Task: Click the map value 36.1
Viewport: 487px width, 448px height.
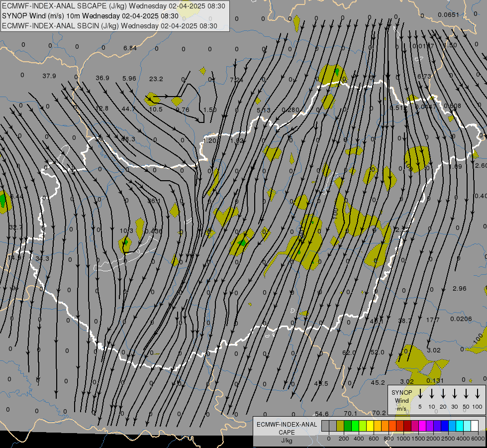Action: pos(154,201)
